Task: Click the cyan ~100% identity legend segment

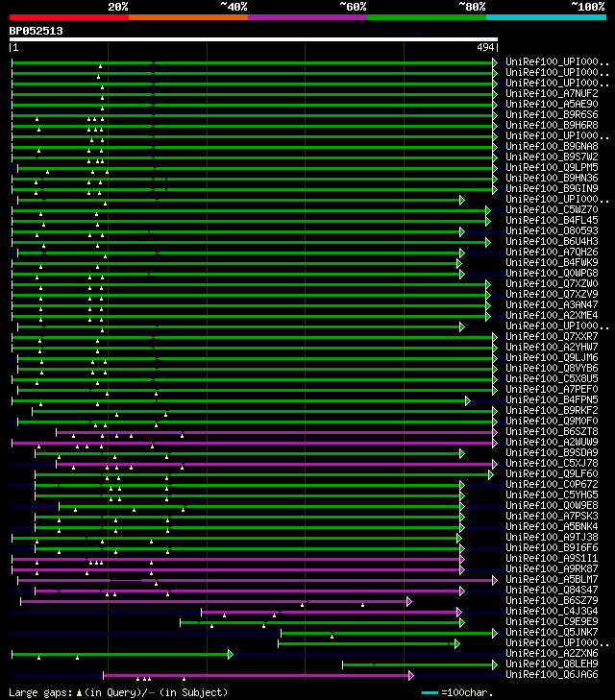Action: 546,17
